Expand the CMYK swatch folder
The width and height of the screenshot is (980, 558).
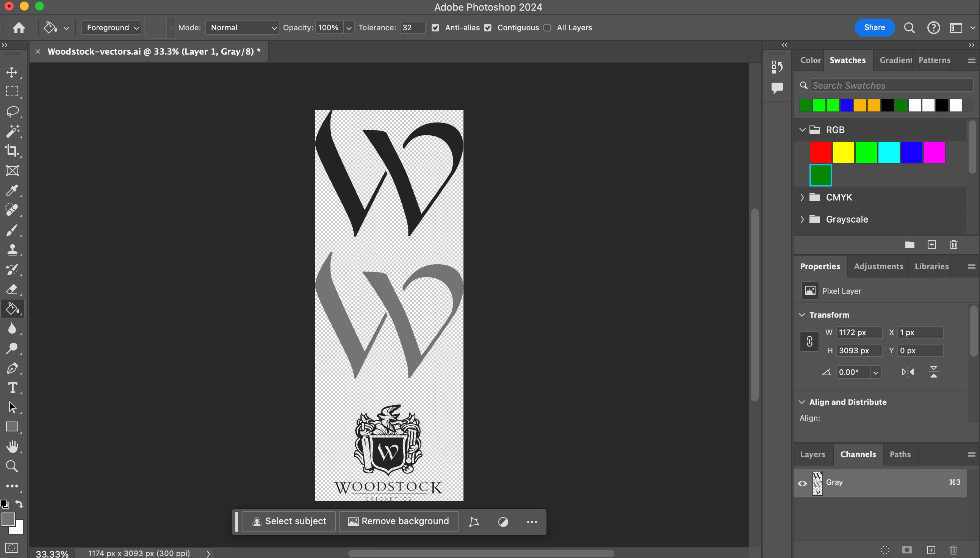(x=802, y=197)
